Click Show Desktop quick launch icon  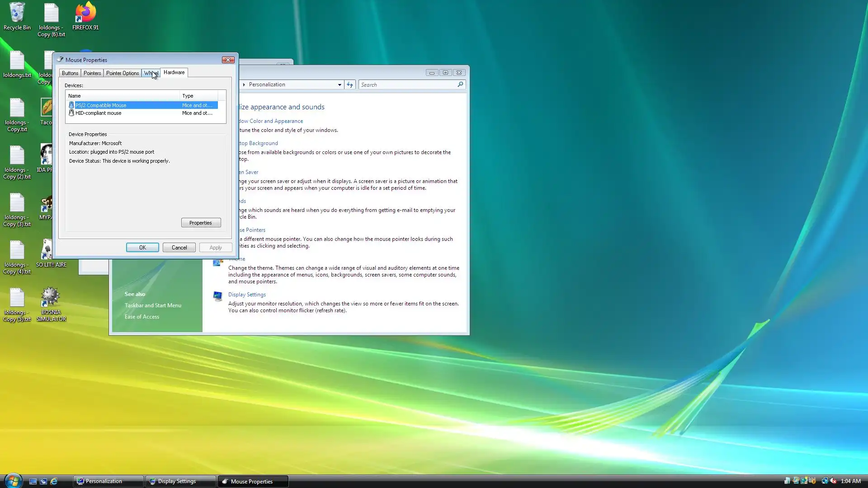33,481
